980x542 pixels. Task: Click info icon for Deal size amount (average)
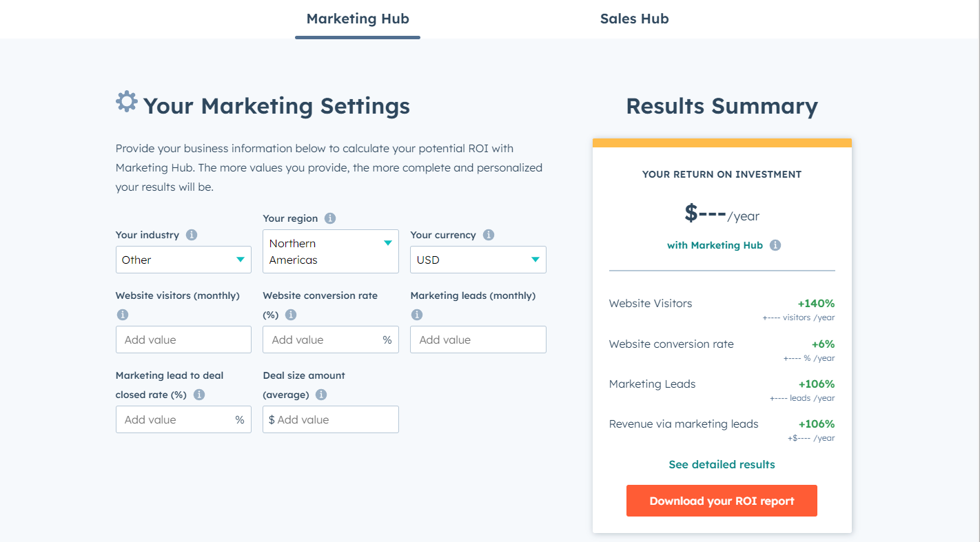(321, 395)
